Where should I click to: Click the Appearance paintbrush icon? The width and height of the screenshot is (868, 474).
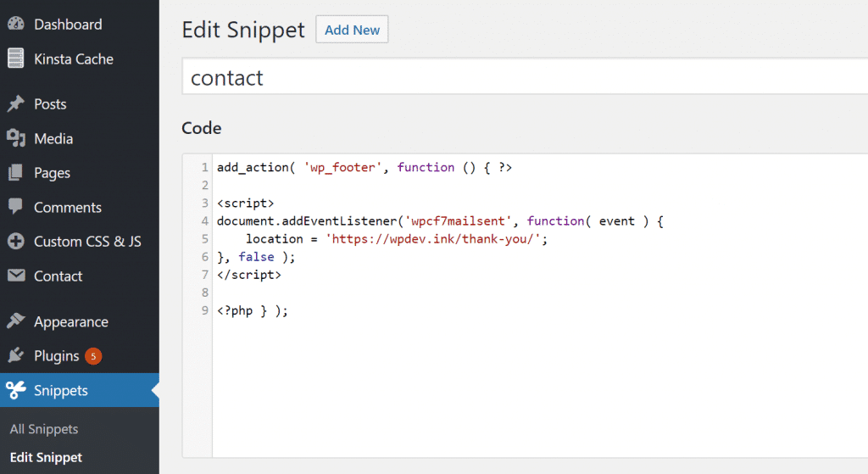15,322
